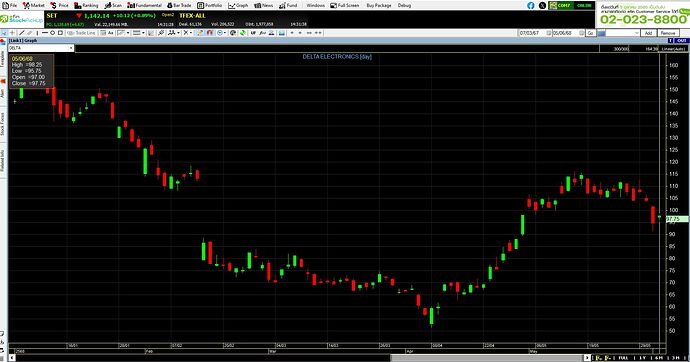Viewport: 690px width, 362px height.
Task: Toggle the T button beside OUT
Action: (x=670, y=40)
